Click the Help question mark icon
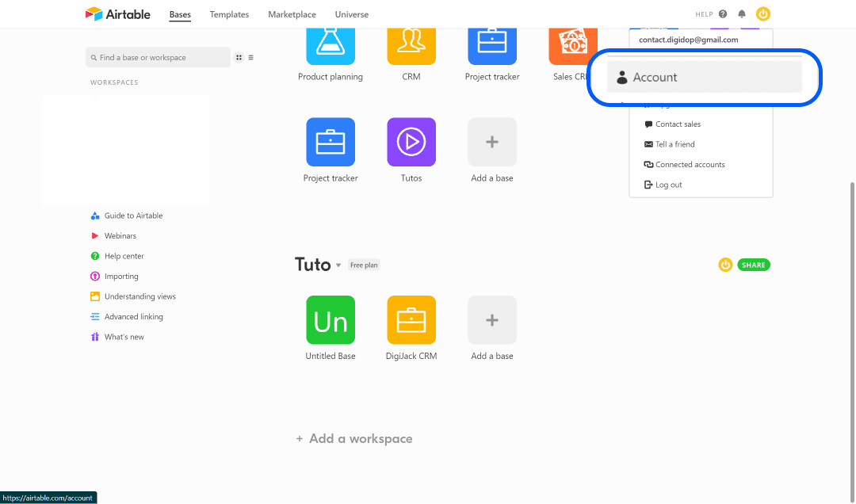The height and width of the screenshot is (504, 856). [x=723, y=14]
